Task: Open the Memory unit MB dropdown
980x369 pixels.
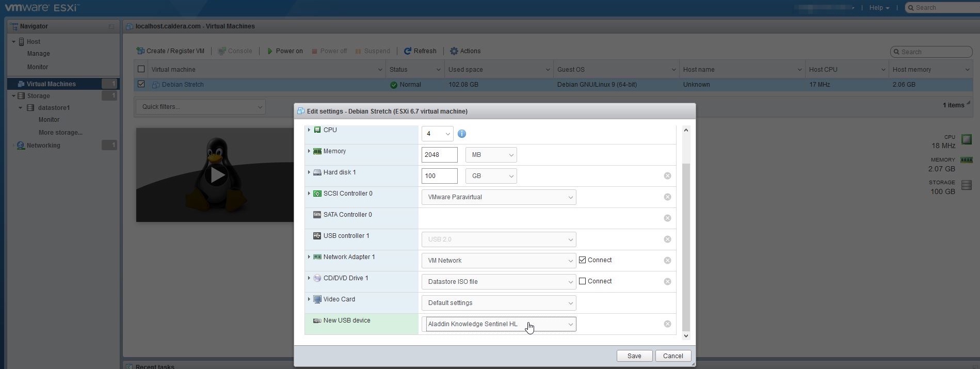Action: point(491,155)
